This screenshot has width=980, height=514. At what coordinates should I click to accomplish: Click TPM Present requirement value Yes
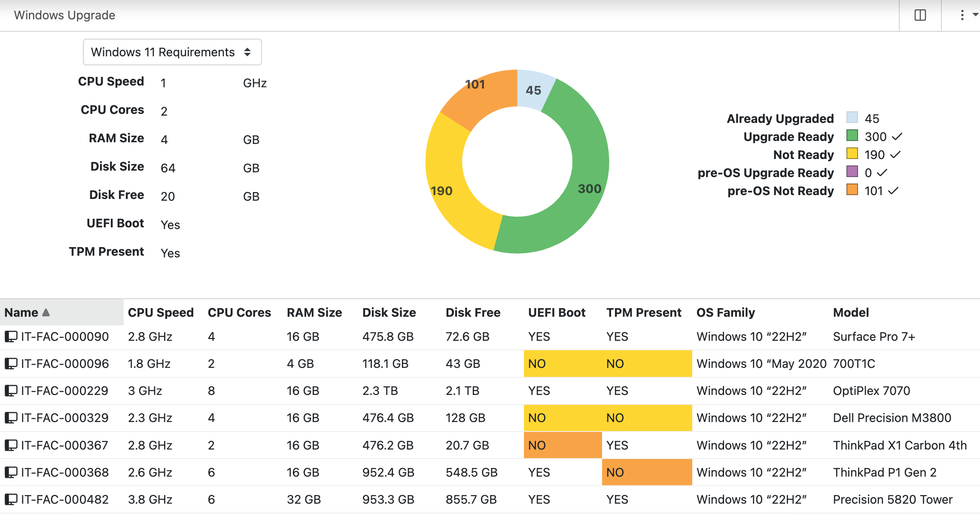click(170, 253)
